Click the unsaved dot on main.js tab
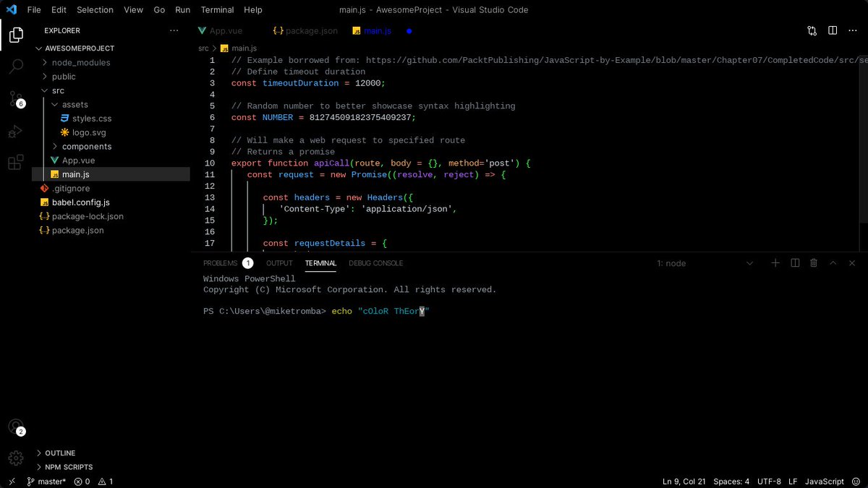 tap(409, 31)
